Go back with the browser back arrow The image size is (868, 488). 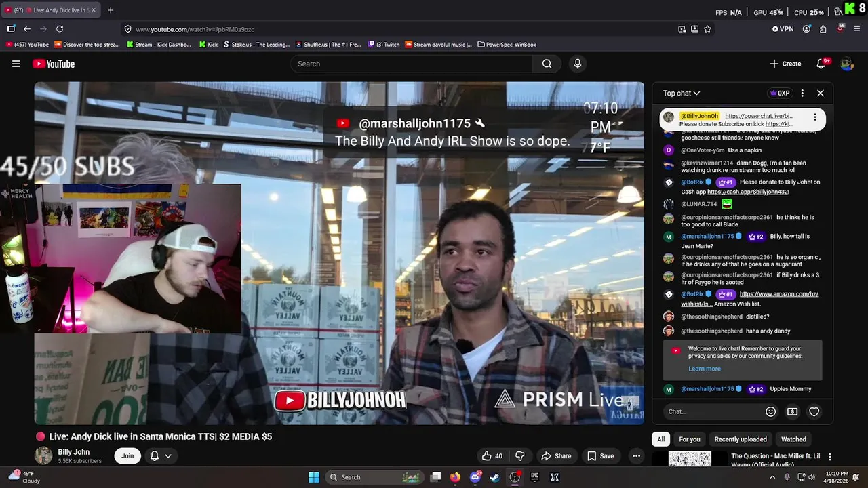27,29
